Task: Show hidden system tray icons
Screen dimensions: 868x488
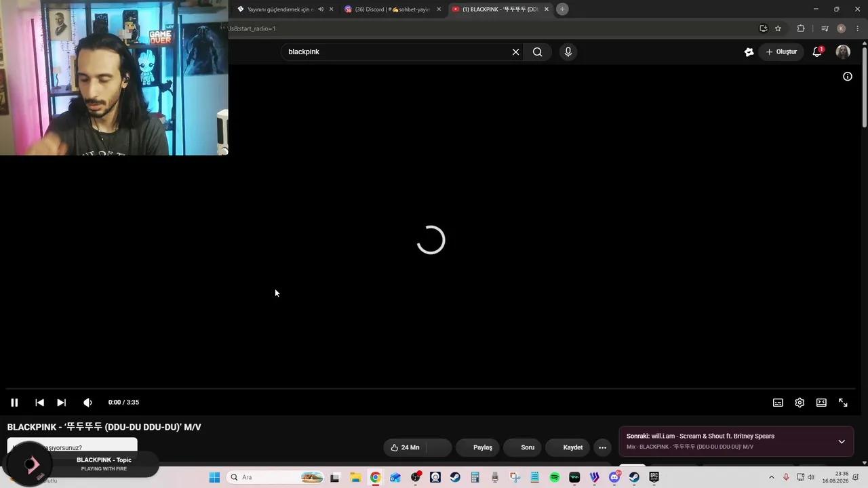Action: coord(771,477)
